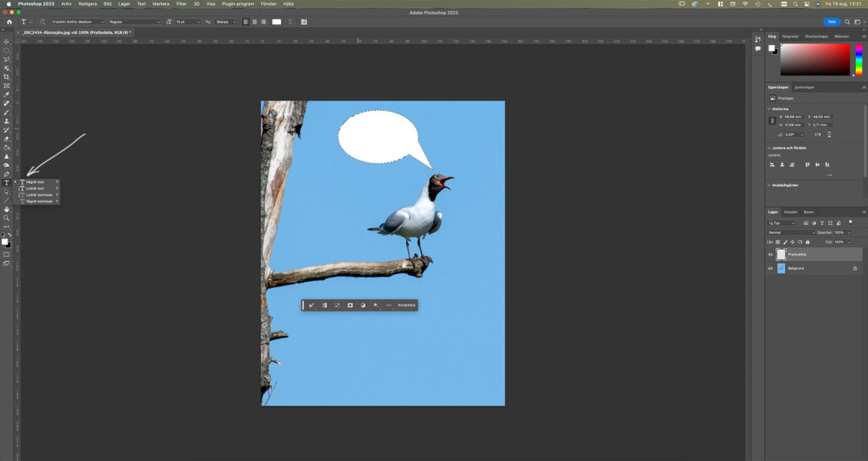The width and height of the screenshot is (868, 461).
Task: Click the Home icon in options bar
Action: coord(9,22)
